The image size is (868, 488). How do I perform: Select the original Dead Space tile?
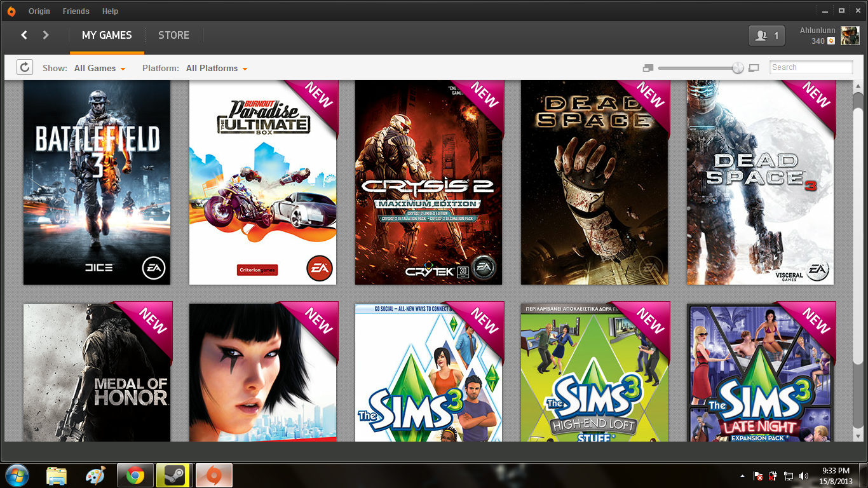(595, 182)
